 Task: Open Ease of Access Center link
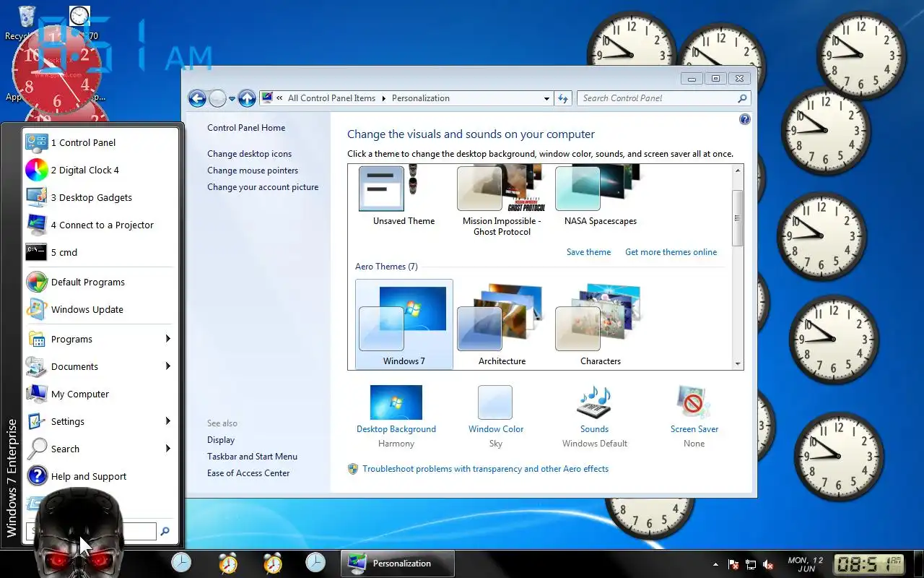click(x=248, y=473)
